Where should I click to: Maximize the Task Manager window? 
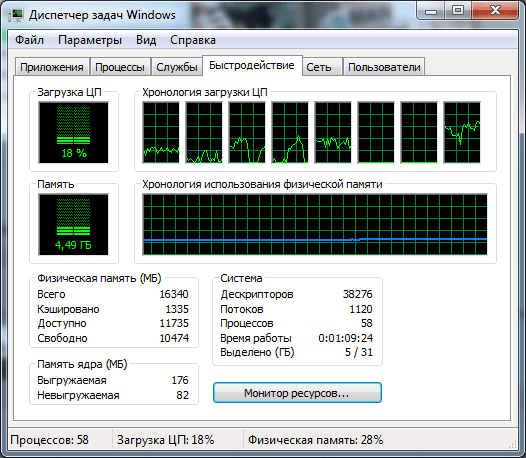(458, 11)
